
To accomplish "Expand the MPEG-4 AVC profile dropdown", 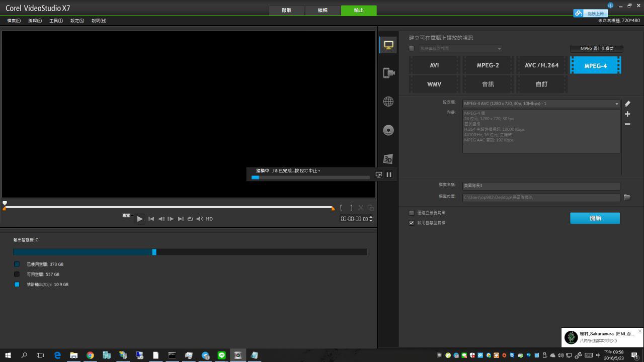I will click(x=616, y=104).
